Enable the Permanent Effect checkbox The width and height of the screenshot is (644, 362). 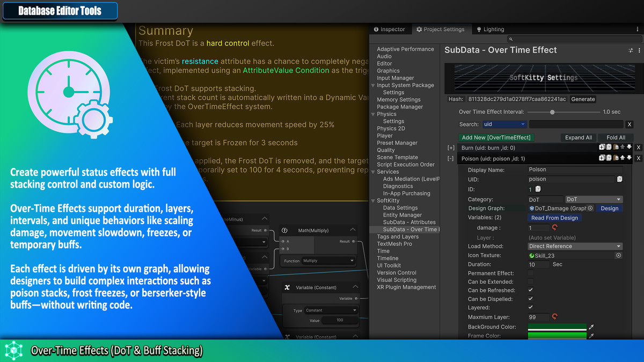531,273
